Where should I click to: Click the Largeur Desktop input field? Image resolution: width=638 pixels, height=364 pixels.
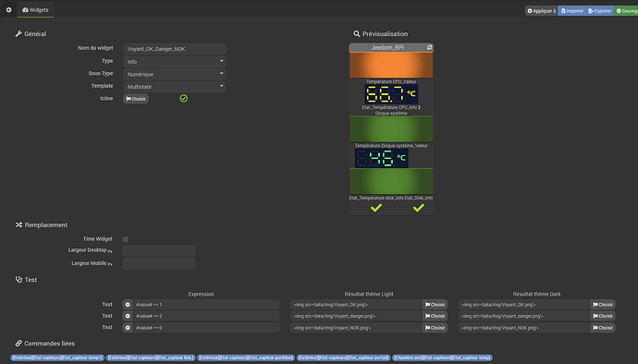159,251
